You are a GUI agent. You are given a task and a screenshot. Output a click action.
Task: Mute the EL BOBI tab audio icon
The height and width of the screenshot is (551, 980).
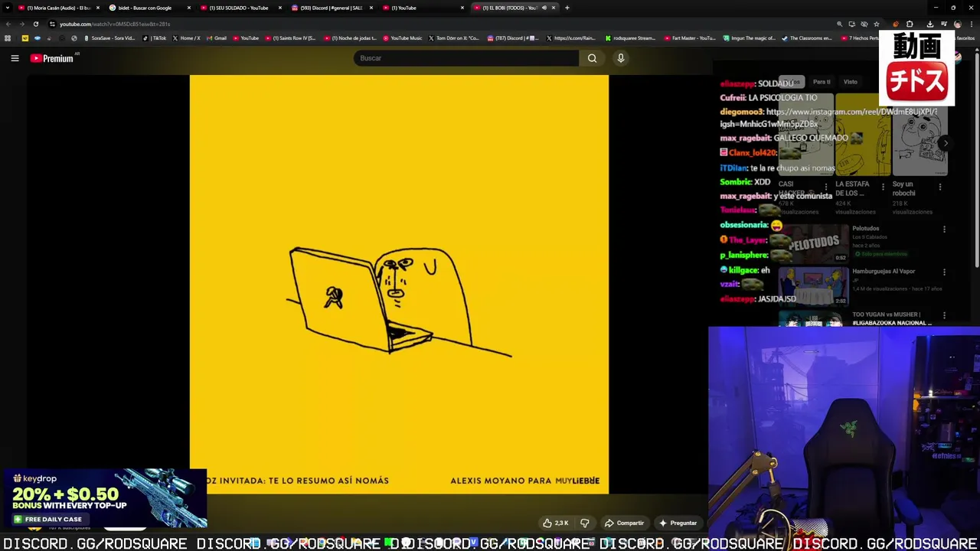(x=544, y=8)
